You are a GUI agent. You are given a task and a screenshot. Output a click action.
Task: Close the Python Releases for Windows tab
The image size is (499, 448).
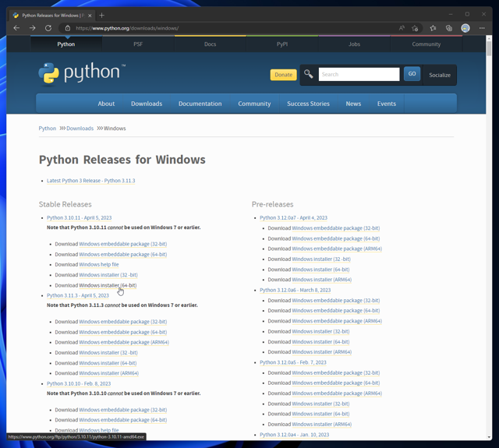[90, 15]
